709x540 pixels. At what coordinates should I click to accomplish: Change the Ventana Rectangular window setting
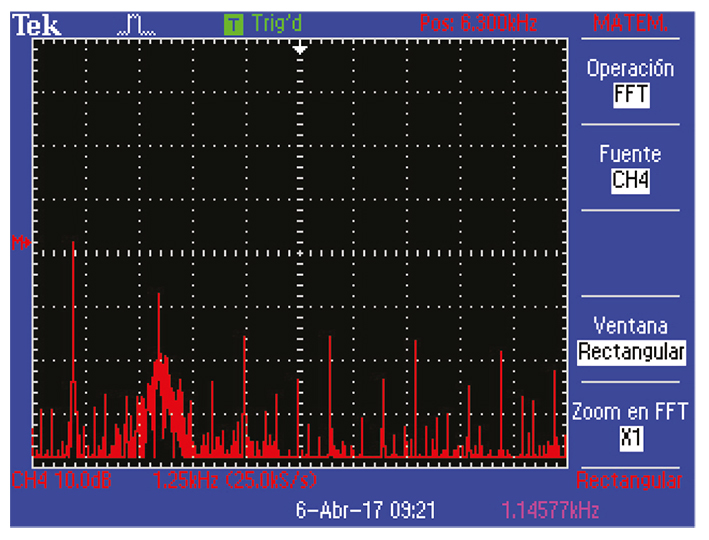pos(630,339)
